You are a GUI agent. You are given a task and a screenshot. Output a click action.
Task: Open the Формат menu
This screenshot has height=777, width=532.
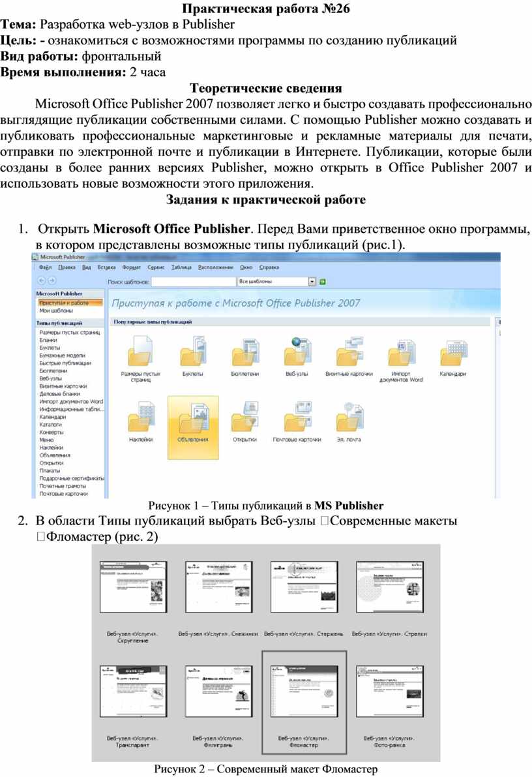pyautogui.click(x=131, y=267)
